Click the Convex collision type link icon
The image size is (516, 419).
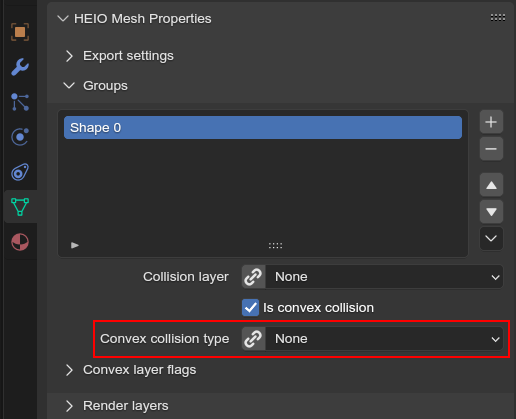[253, 339]
